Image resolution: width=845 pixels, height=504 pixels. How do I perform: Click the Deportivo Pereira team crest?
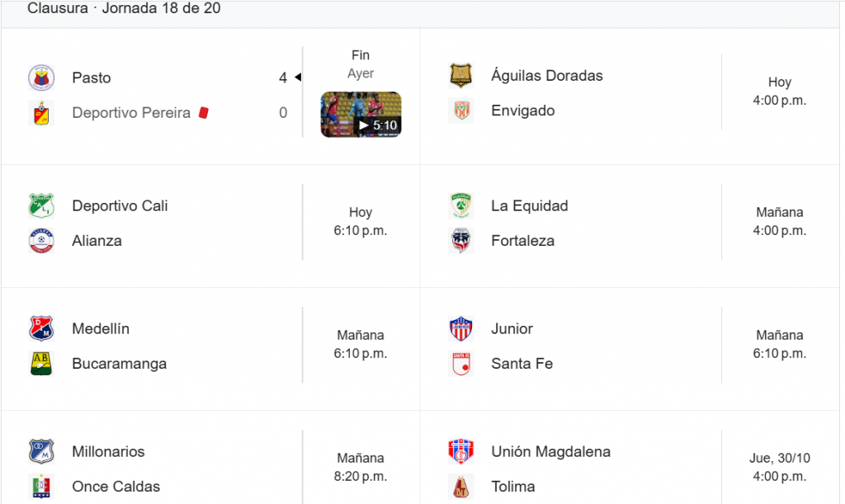[x=41, y=113]
